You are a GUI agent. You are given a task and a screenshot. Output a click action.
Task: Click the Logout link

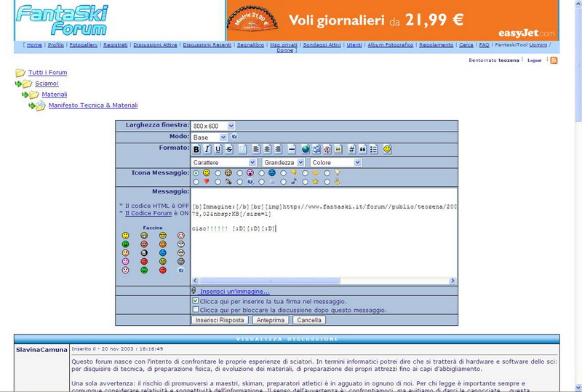point(535,60)
